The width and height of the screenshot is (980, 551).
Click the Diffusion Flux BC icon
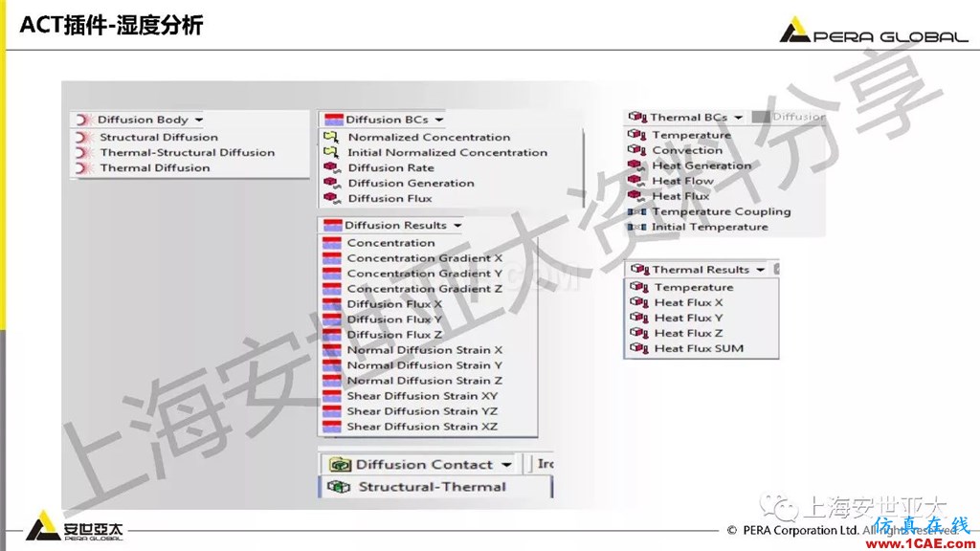coord(331,198)
